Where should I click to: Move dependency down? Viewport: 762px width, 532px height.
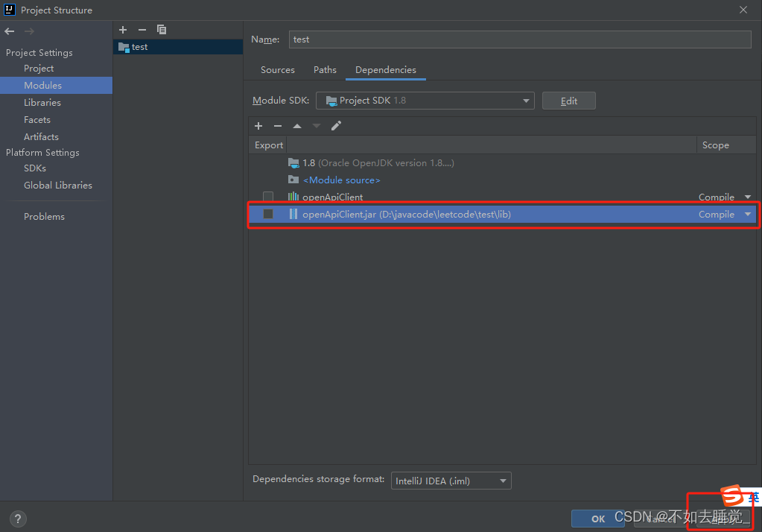coord(317,126)
